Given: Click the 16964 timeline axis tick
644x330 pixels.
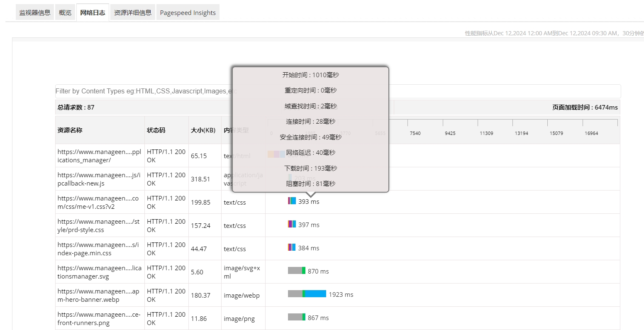Looking at the screenshot, I should pos(591,133).
